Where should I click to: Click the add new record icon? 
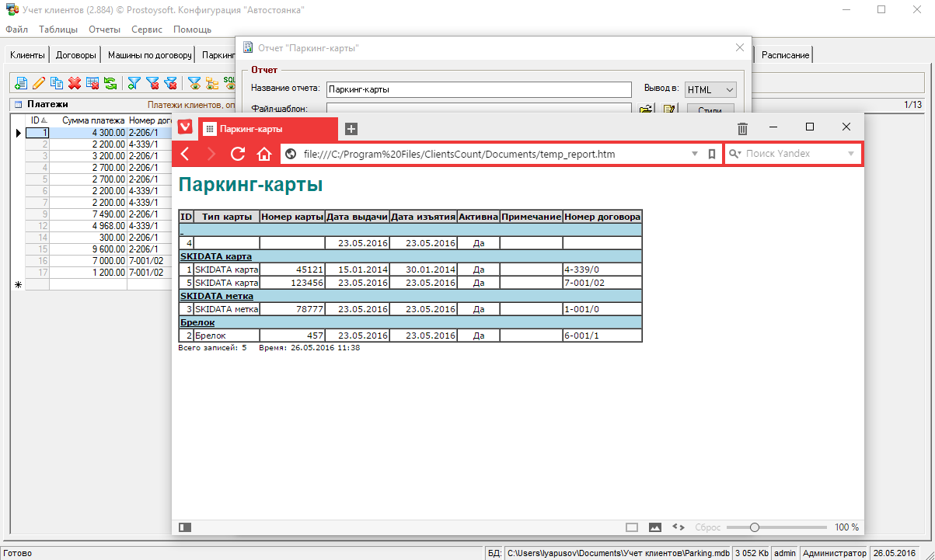pyautogui.click(x=21, y=83)
